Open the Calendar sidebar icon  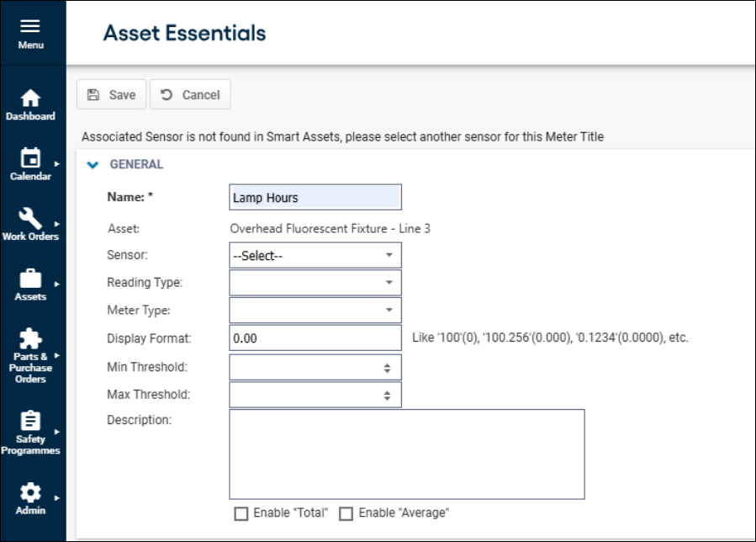click(31, 158)
